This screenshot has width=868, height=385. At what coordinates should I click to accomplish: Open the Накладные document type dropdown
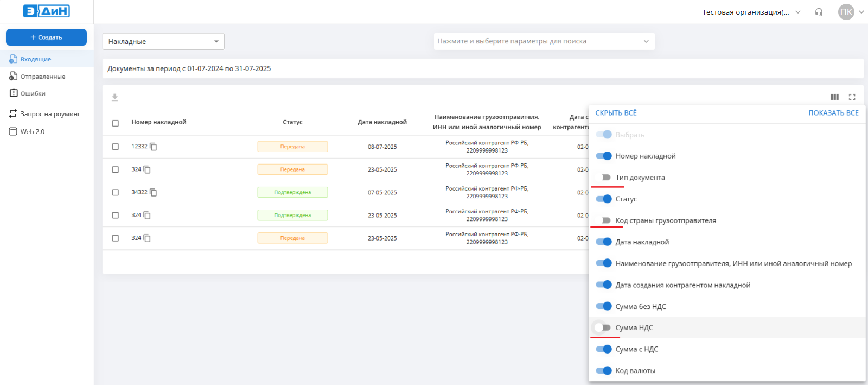click(x=163, y=41)
